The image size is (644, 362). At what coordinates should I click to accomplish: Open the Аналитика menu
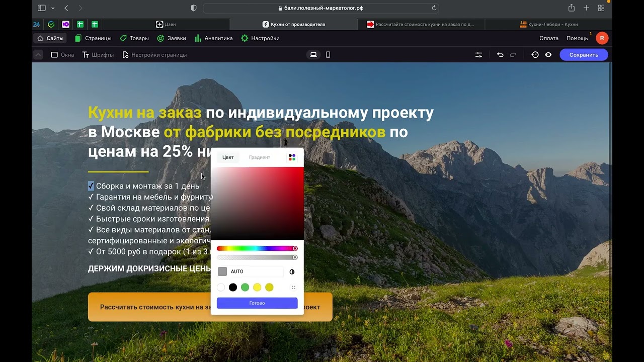pyautogui.click(x=213, y=38)
